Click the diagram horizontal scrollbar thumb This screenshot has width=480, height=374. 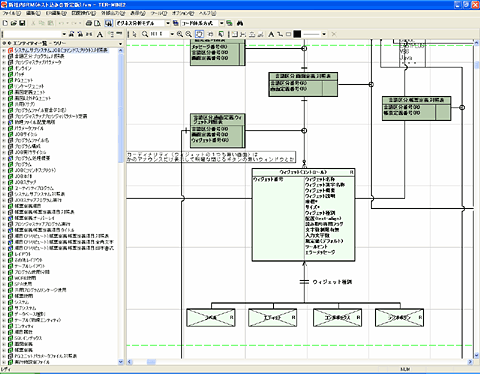pyautogui.click(x=151, y=362)
